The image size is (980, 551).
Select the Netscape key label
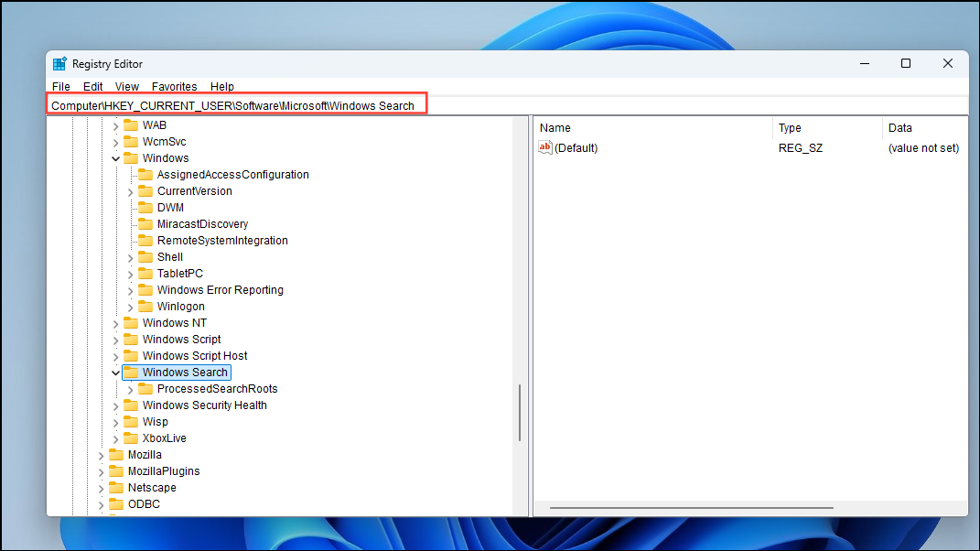click(x=152, y=487)
